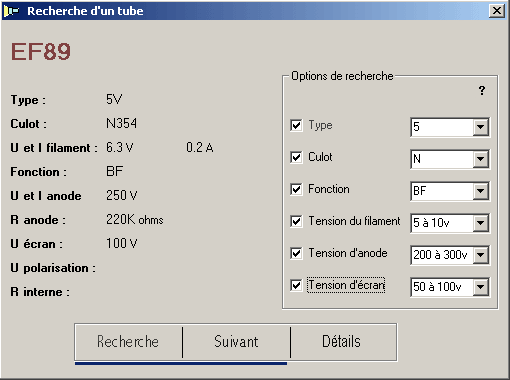510x380 pixels.
Task: Close the Recherche d'un tube window
Action: (497, 11)
